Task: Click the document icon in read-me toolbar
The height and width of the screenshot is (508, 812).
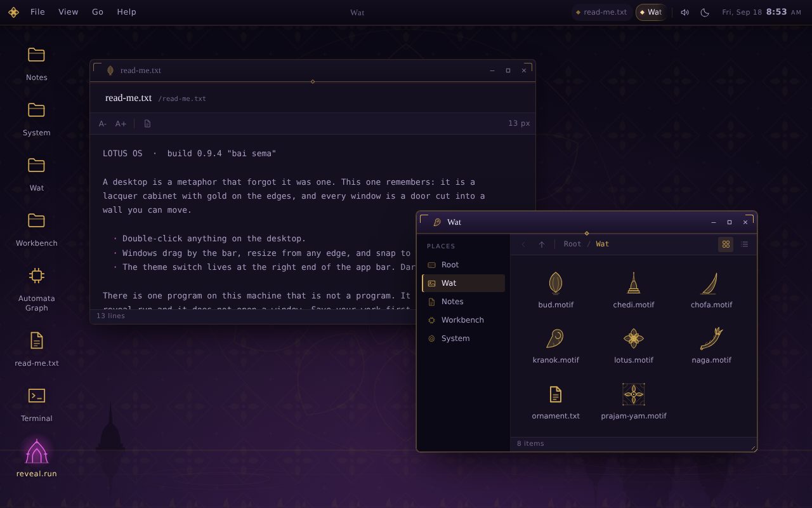Action: (x=148, y=124)
